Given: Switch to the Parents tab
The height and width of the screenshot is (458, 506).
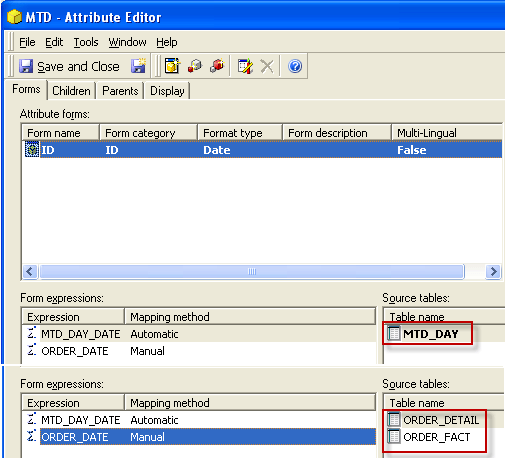Looking at the screenshot, I should 120,91.
